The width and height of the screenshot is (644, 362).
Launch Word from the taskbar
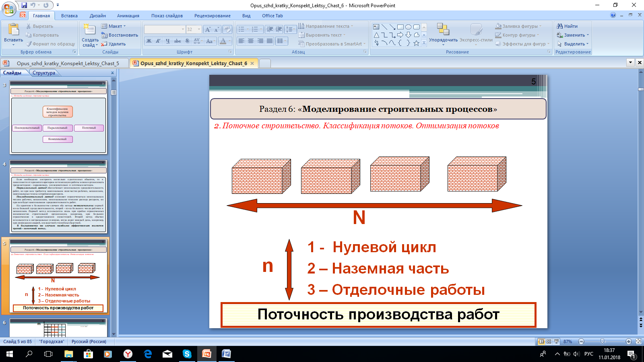click(226, 354)
